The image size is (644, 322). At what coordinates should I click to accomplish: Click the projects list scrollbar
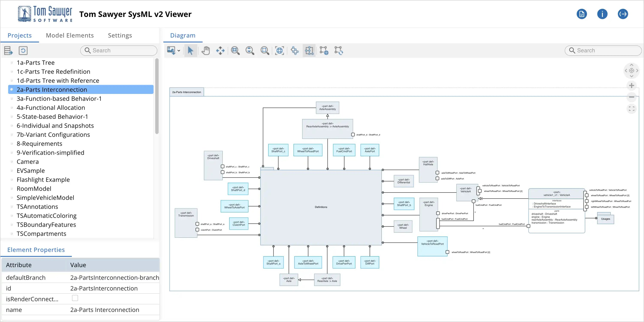pos(157,96)
